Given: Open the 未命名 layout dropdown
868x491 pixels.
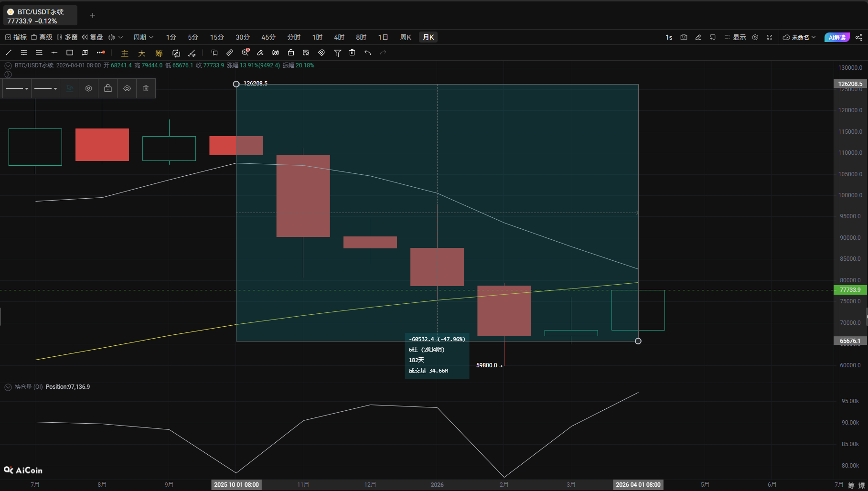Looking at the screenshot, I should pos(799,37).
